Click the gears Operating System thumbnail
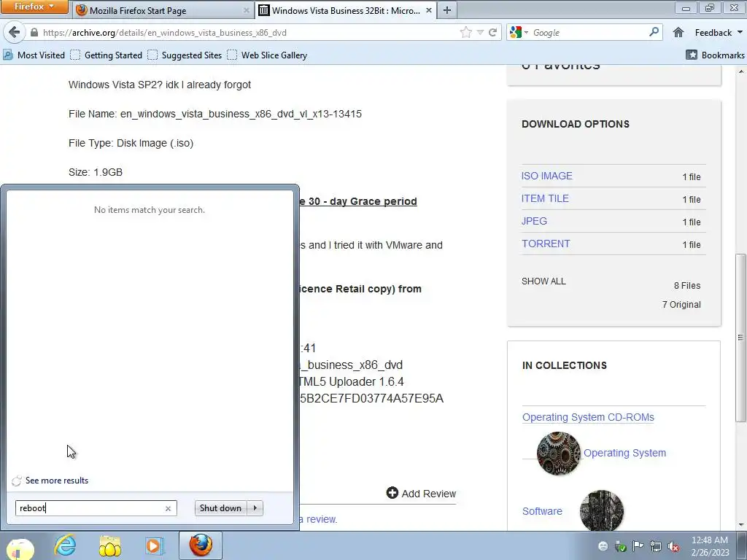Image resolution: width=747 pixels, height=560 pixels. point(558,454)
